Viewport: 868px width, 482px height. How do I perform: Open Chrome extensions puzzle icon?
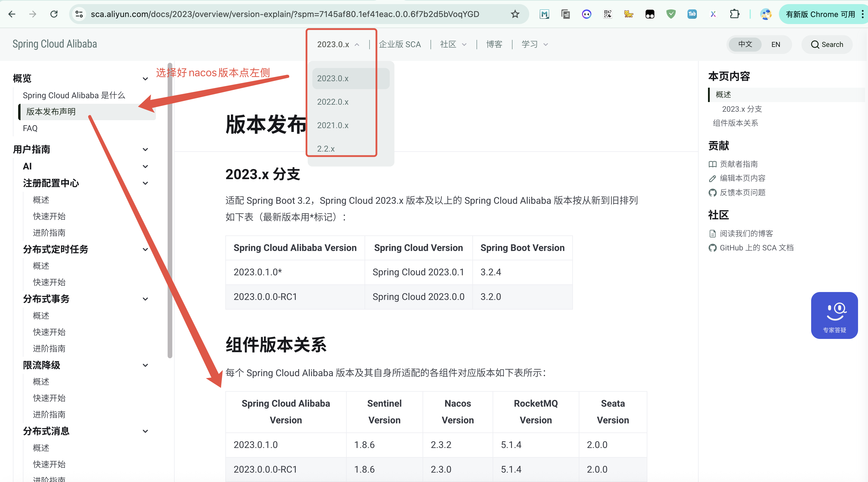(735, 14)
